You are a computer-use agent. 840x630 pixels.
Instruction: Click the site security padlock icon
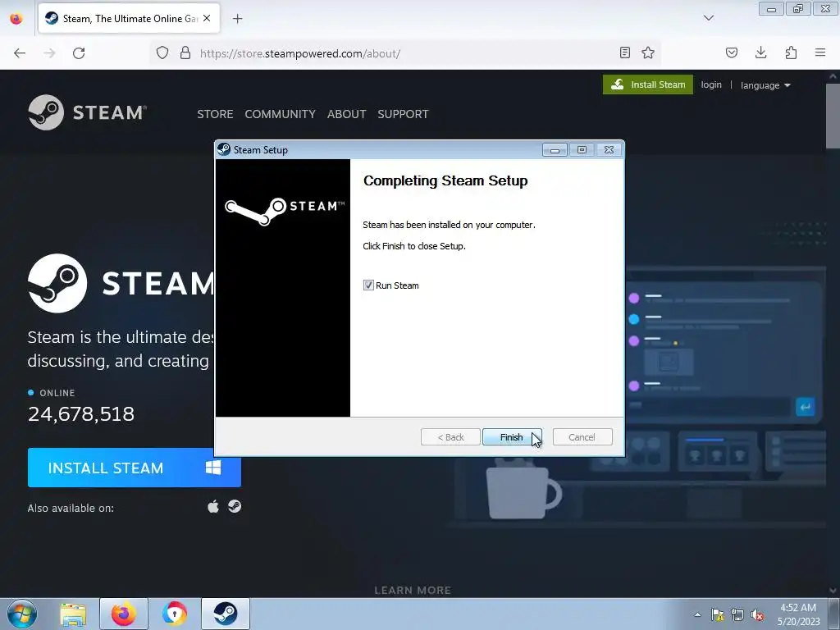pos(185,53)
